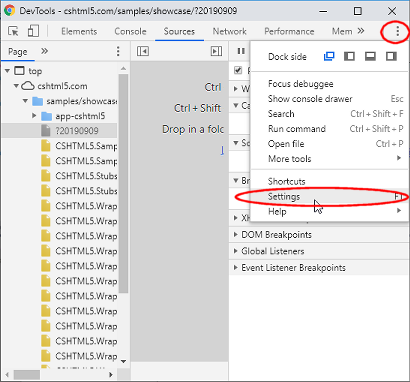Open Shortcuts from the menu

click(286, 181)
